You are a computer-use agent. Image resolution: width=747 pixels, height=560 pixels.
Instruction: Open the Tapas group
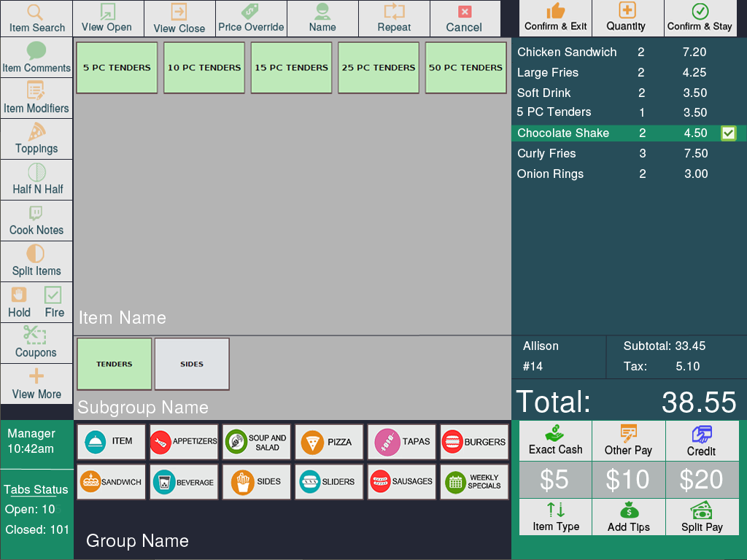402,442
